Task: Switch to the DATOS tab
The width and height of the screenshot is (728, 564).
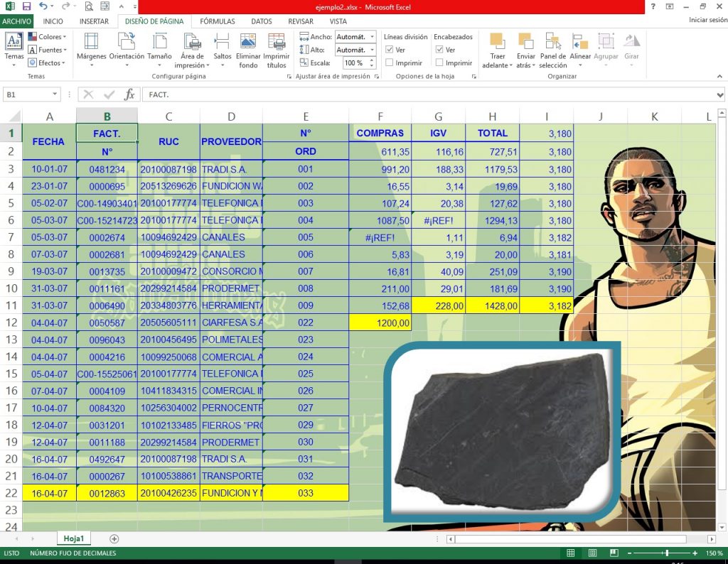Action: point(262,21)
